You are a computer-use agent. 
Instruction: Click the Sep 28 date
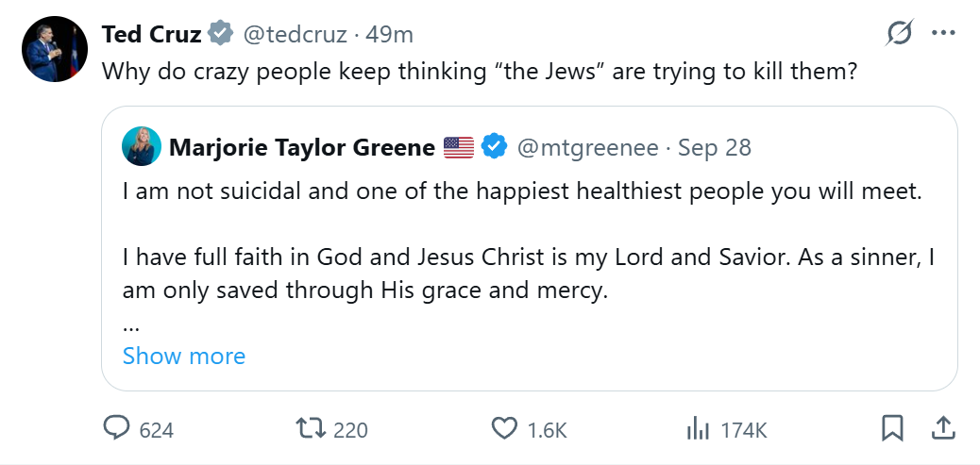click(x=715, y=147)
